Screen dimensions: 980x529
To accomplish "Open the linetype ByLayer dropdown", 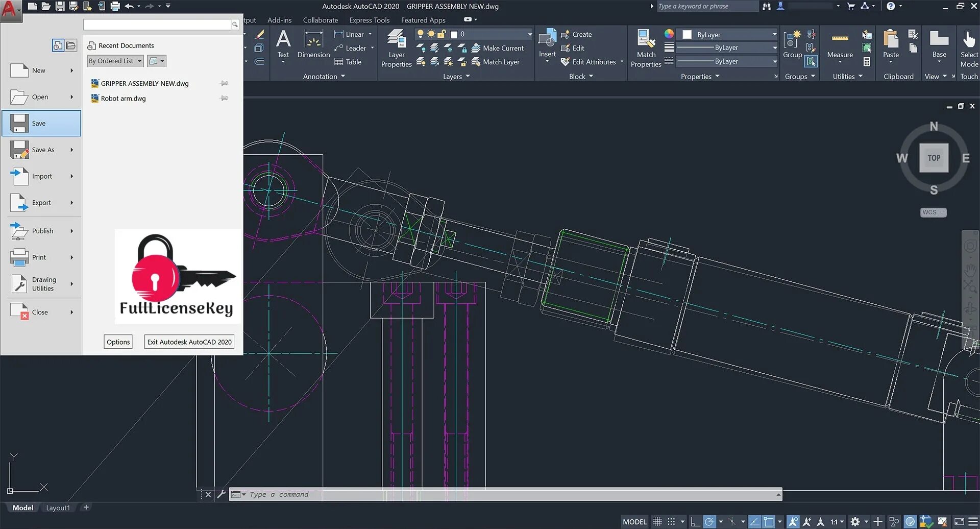I will click(727, 61).
